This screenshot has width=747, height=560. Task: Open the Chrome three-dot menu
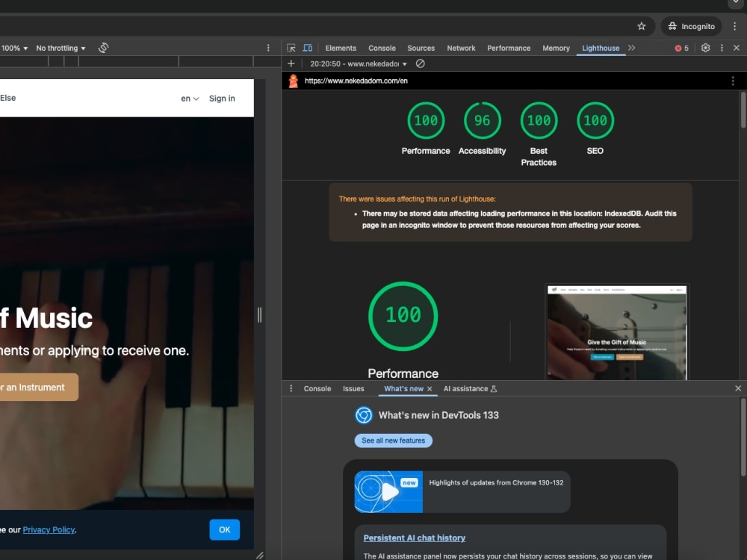(734, 26)
